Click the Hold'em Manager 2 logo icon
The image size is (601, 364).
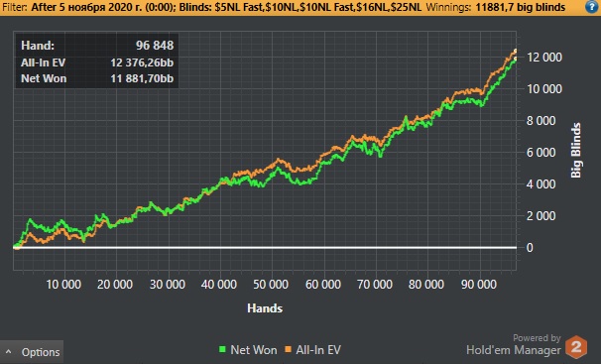(x=576, y=347)
